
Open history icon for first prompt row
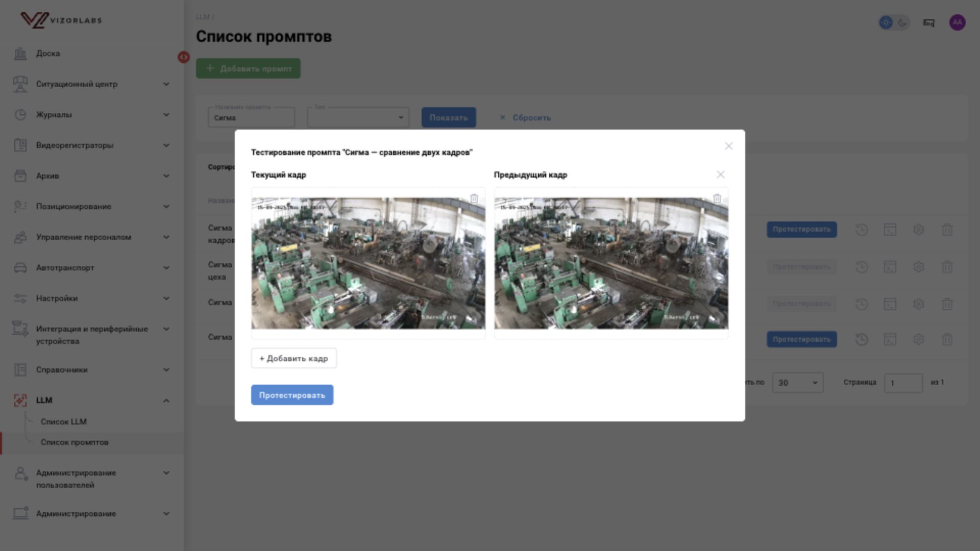(x=862, y=230)
